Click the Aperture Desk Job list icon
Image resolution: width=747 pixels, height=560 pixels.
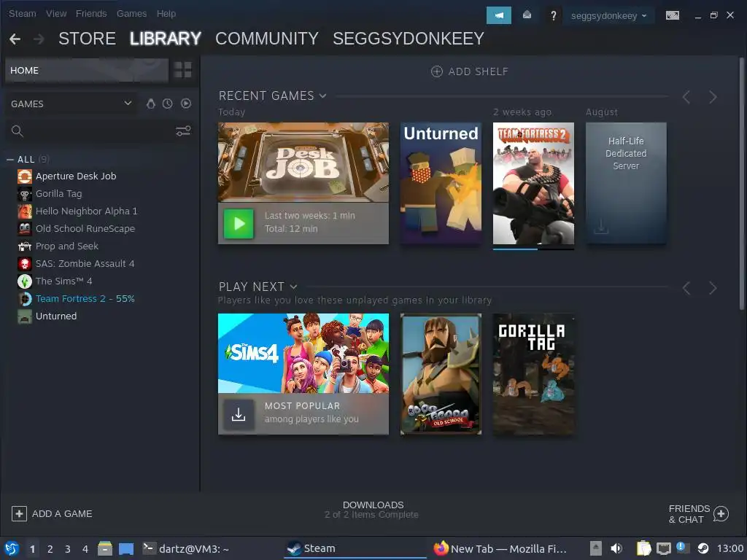25,176
